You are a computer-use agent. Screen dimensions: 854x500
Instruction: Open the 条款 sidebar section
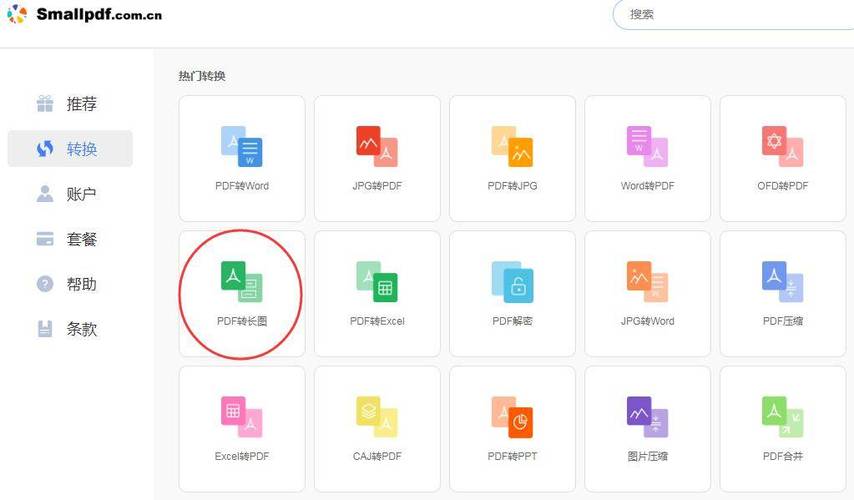tap(70, 329)
